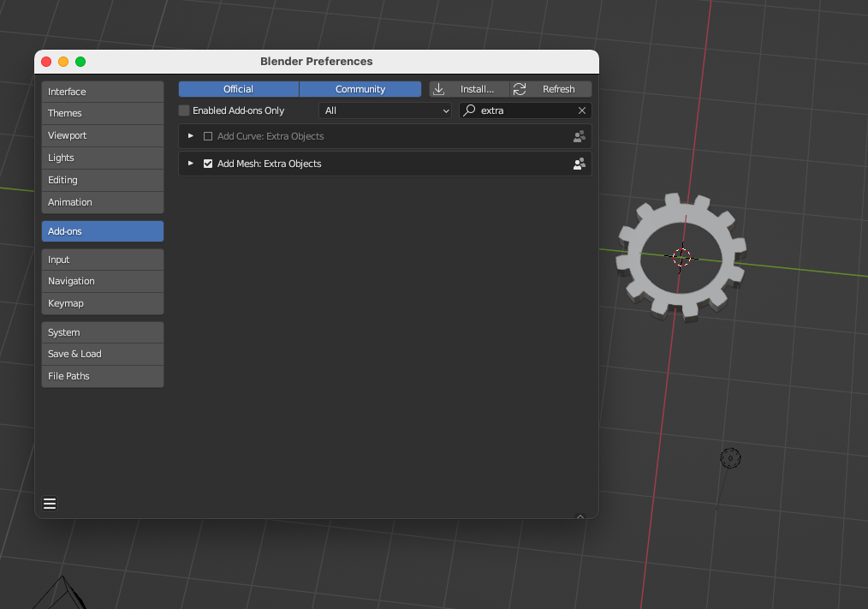Toggle the Official support filter

[239, 89]
